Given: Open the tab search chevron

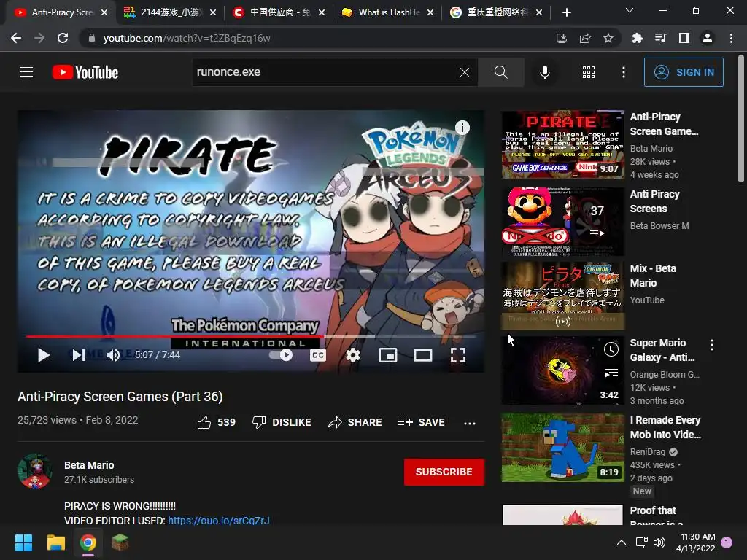Looking at the screenshot, I should 630,10.
